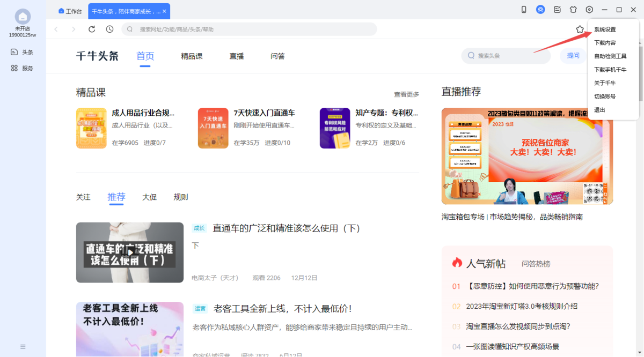Open post 【恶意防控】如何使用恶意行为预警功能?
Screen dimensions: 644x357
pyautogui.click(x=532, y=286)
